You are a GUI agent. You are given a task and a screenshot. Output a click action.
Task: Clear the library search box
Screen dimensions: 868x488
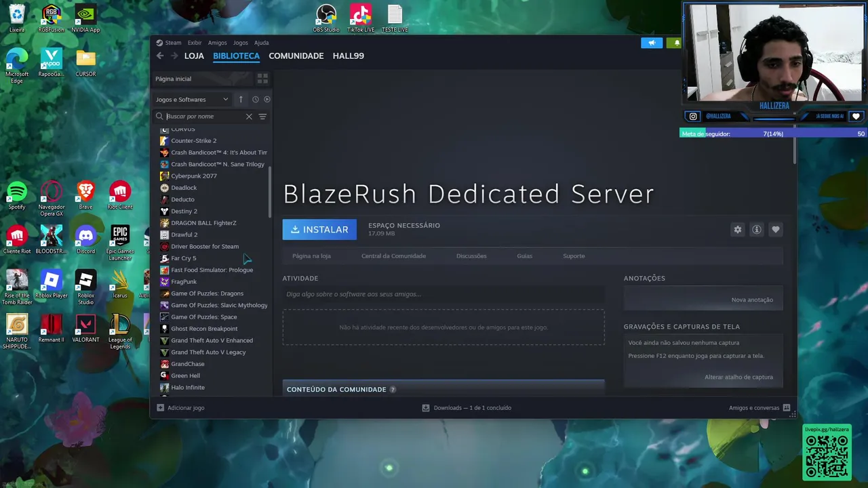249,117
